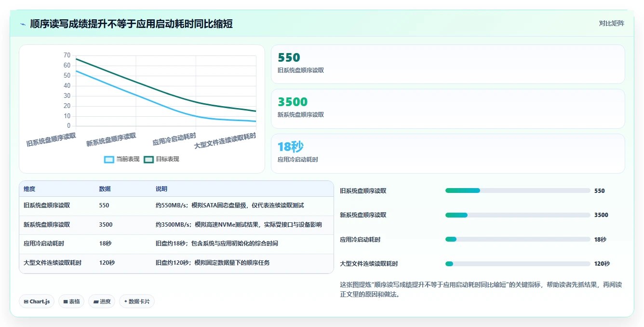
Task: Toggle the 目标表现 legend swatch
Action: (148, 159)
